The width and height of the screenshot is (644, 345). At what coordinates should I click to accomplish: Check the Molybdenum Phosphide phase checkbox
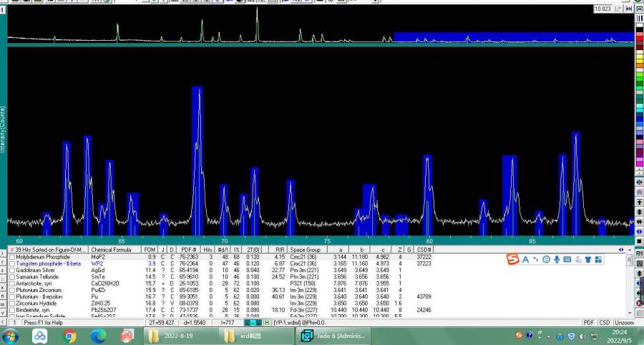(12, 257)
